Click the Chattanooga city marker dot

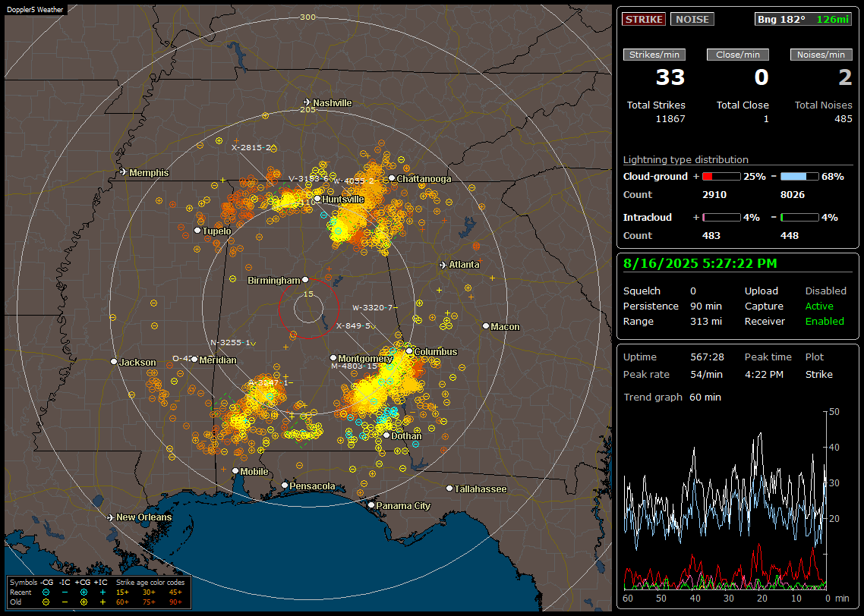click(392, 178)
